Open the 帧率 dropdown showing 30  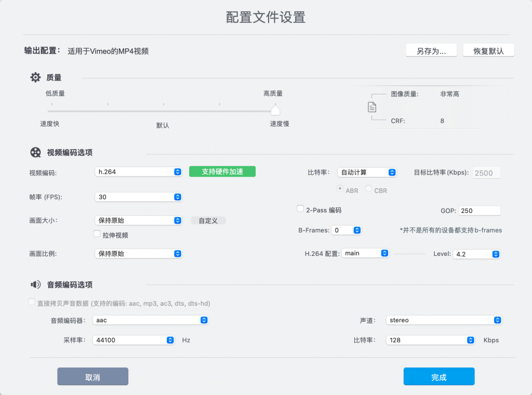(138, 197)
